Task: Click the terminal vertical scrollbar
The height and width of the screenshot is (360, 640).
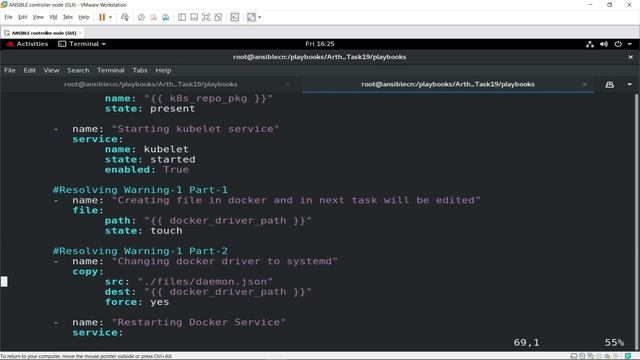Action: tap(636, 222)
